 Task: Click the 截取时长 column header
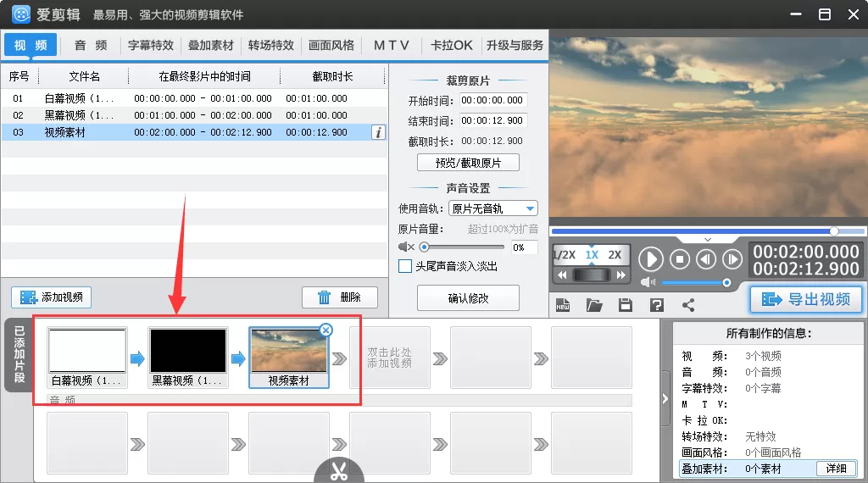[x=332, y=76]
